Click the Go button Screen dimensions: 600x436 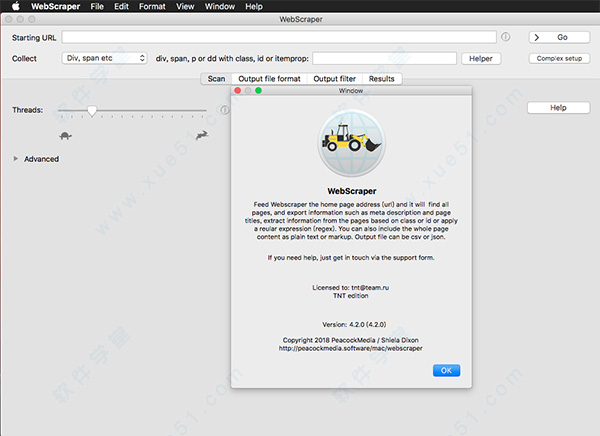[x=559, y=37]
